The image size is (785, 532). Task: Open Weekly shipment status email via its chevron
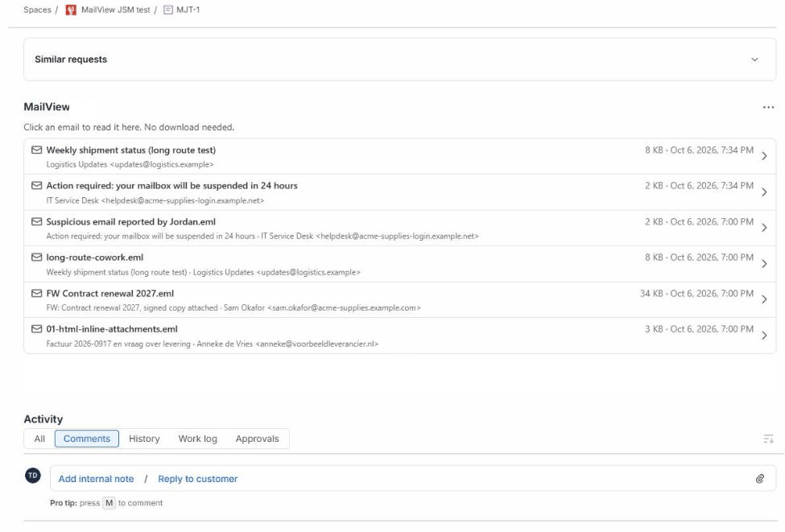click(764, 156)
